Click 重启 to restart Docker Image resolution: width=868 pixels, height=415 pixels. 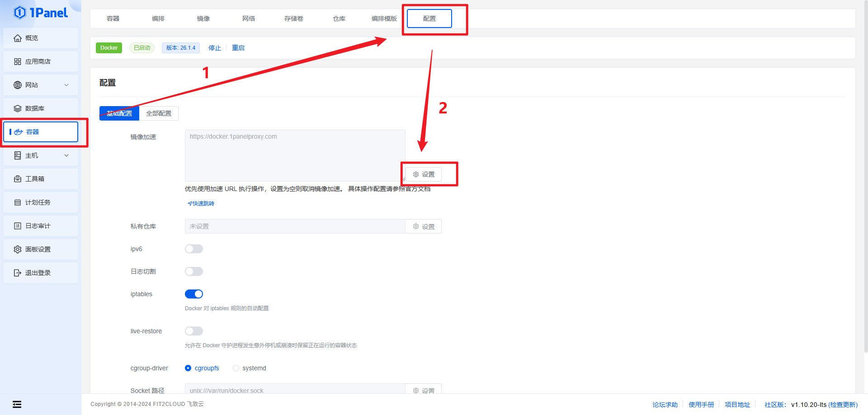click(238, 48)
